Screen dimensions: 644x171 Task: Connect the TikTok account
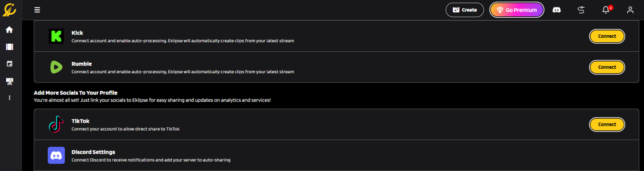[607, 125]
